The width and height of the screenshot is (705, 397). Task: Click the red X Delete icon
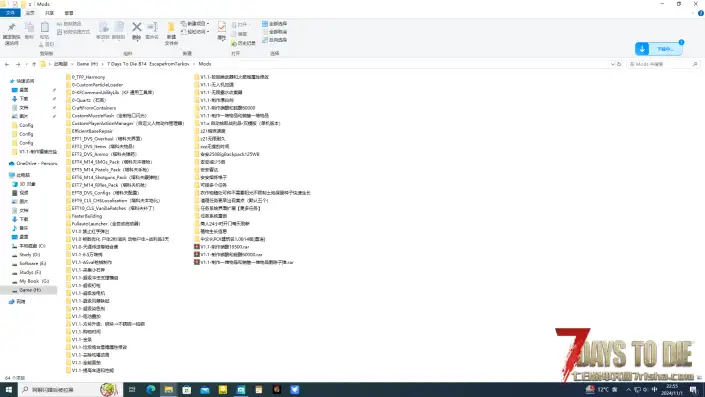[137, 27]
